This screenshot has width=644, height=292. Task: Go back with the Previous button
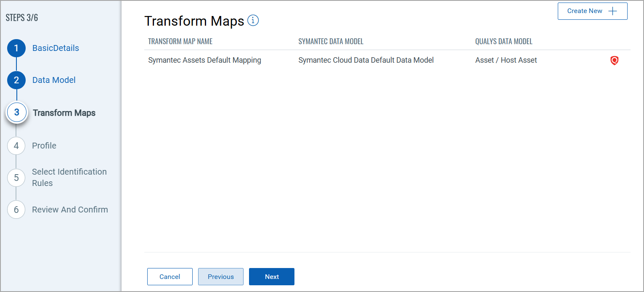pyautogui.click(x=221, y=277)
